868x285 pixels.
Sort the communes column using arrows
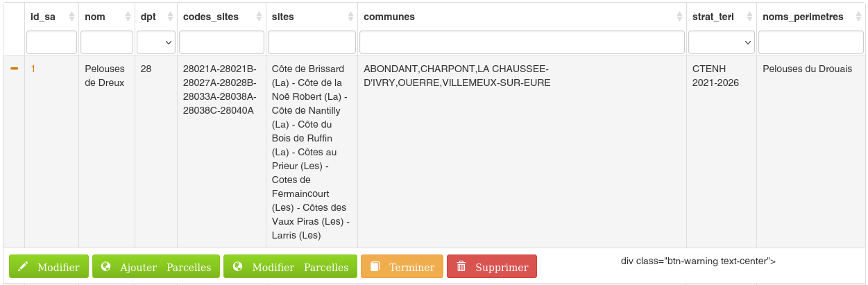click(679, 17)
